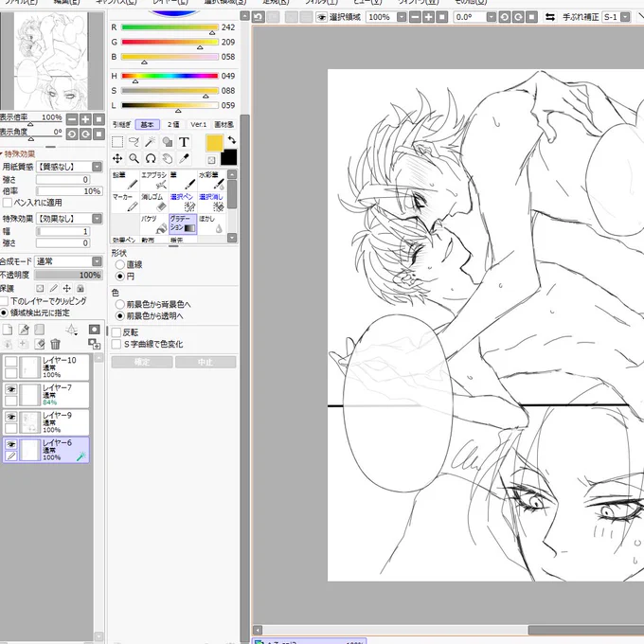Collapse the 特殊効果 section header
The image size is (644, 644).
[x=19, y=154]
